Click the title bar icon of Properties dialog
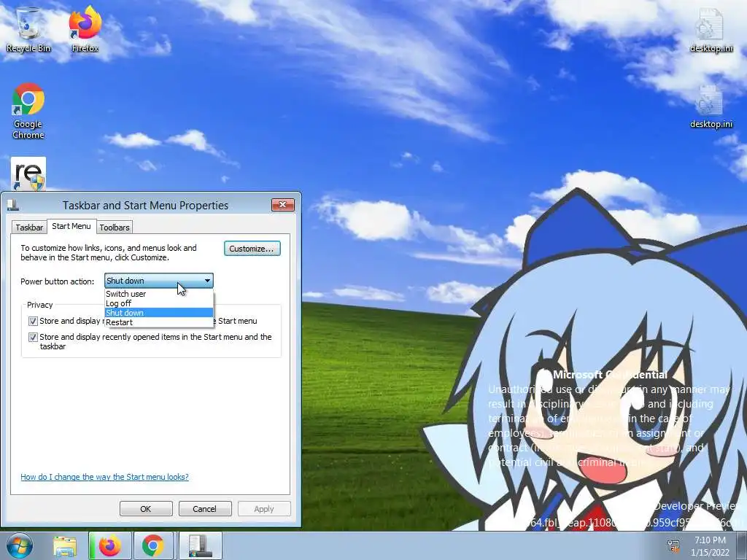 (x=13, y=205)
